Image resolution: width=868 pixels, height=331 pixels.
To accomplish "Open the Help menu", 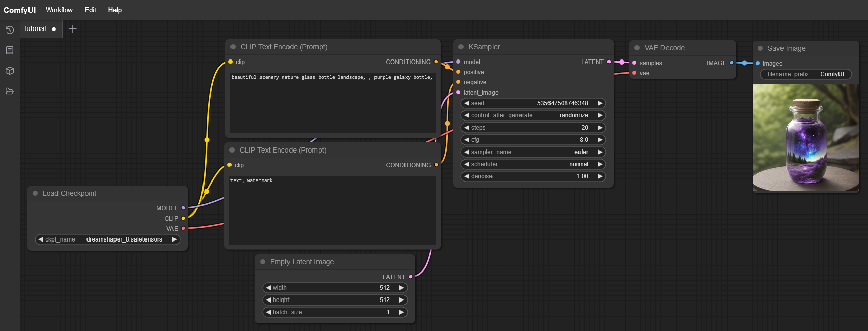I will click(114, 10).
